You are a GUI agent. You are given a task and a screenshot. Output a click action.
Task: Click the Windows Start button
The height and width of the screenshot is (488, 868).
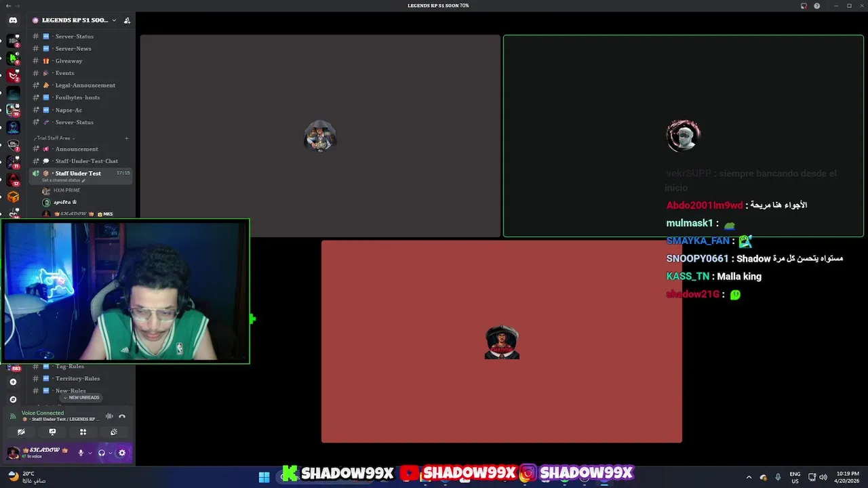pyautogui.click(x=264, y=476)
